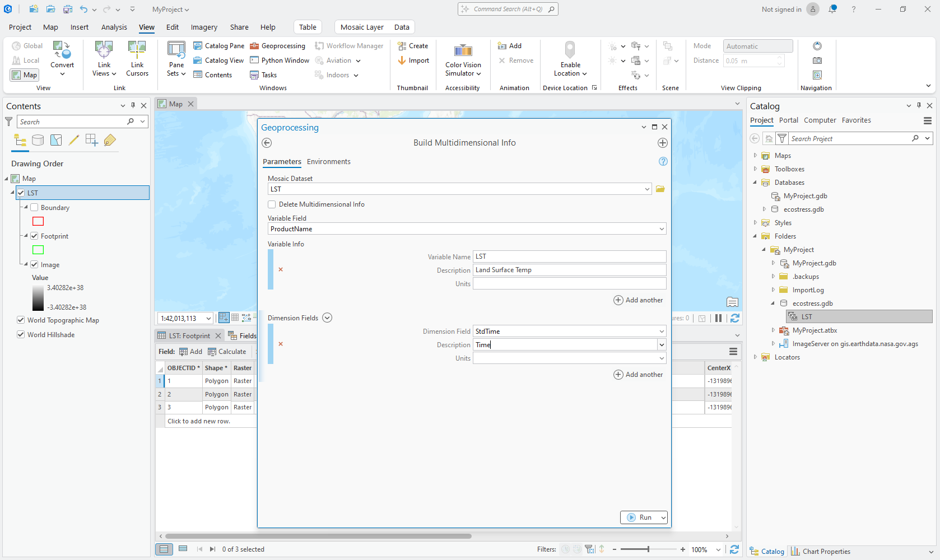The width and height of the screenshot is (940, 560).
Task: Open the Python Window
Action: tap(280, 60)
